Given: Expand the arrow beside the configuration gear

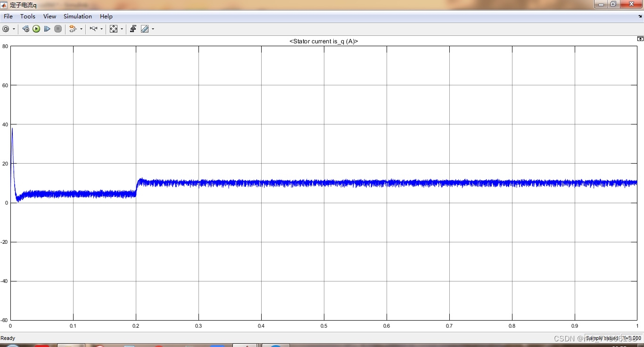Looking at the screenshot, I should 14,29.
